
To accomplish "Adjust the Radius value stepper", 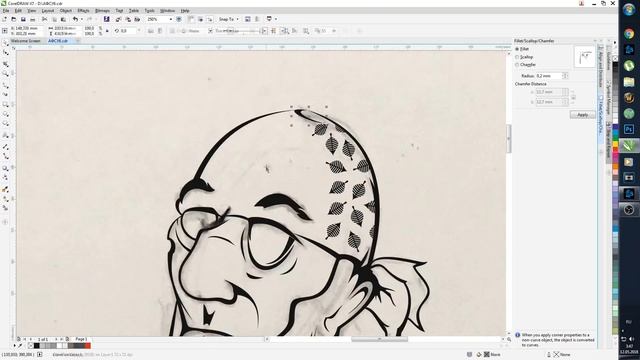I will (565, 76).
